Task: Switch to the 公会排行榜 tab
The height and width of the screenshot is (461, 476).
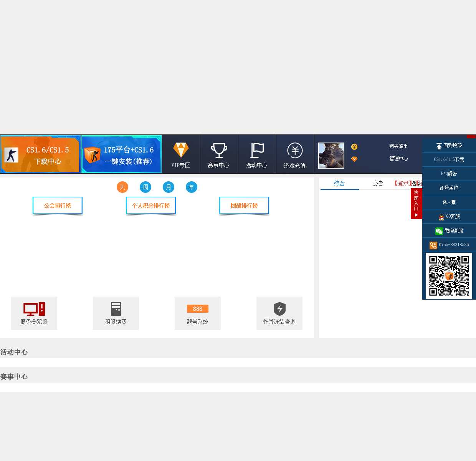Action: point(58,206)
